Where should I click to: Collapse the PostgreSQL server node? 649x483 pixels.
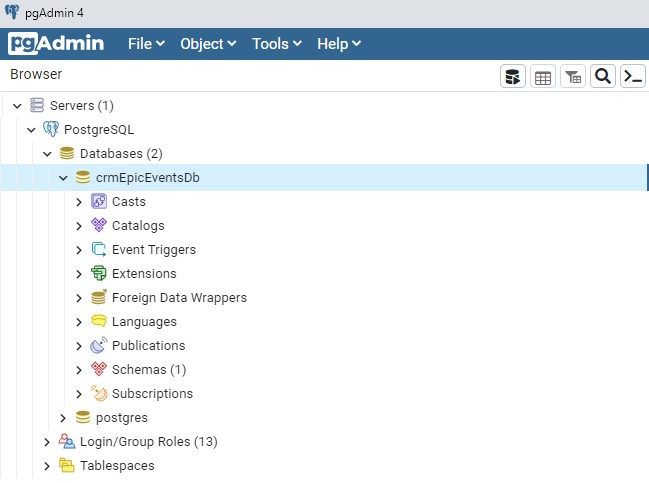(31, 130)
